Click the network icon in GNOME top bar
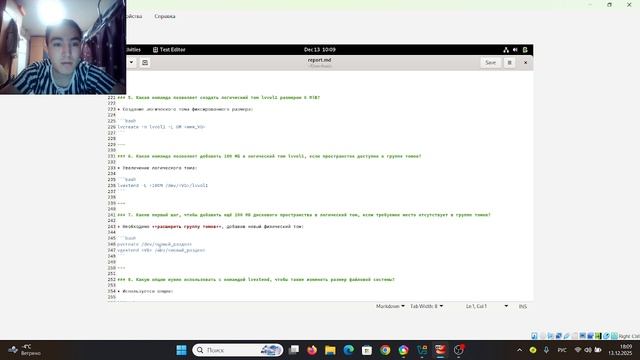The width and height of the screenshot is (640, 360). (x=506, y=50)
